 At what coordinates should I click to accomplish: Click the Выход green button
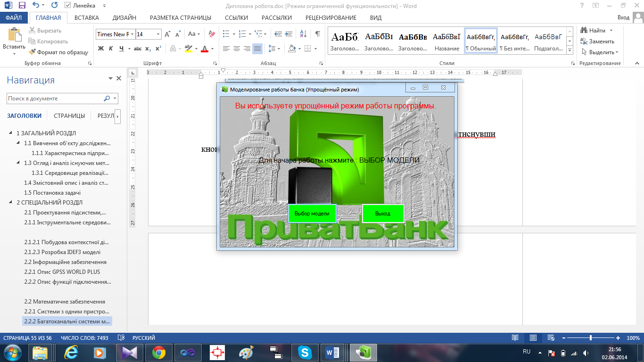coord(383,214)
